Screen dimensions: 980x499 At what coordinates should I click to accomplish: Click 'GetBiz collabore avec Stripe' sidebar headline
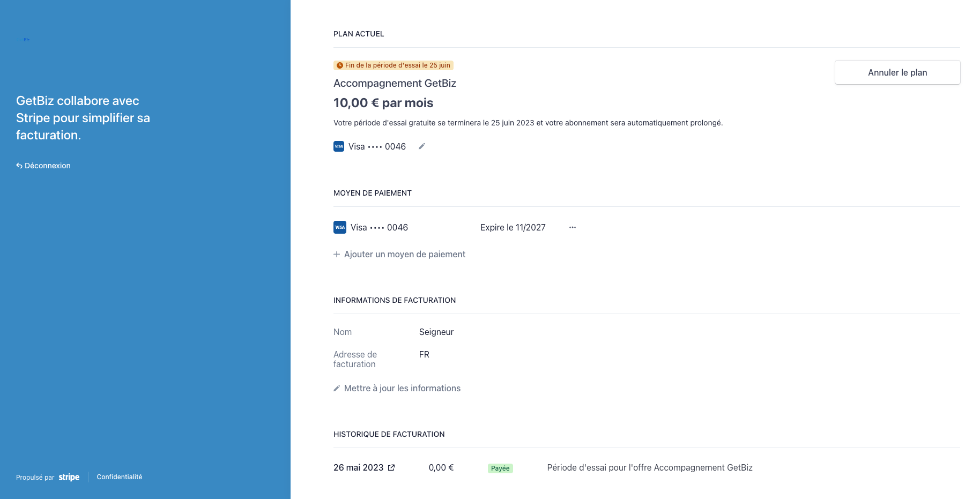point(83,118)
